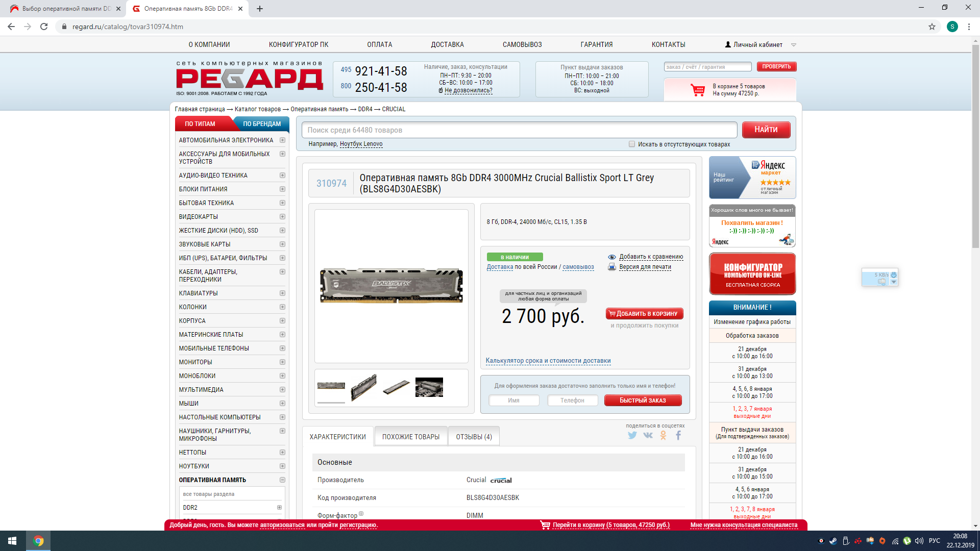Image resolution: width=980 pixels, height=551 pixels.
Task: Reload the page with refresh icon
Action: (44, 27)
